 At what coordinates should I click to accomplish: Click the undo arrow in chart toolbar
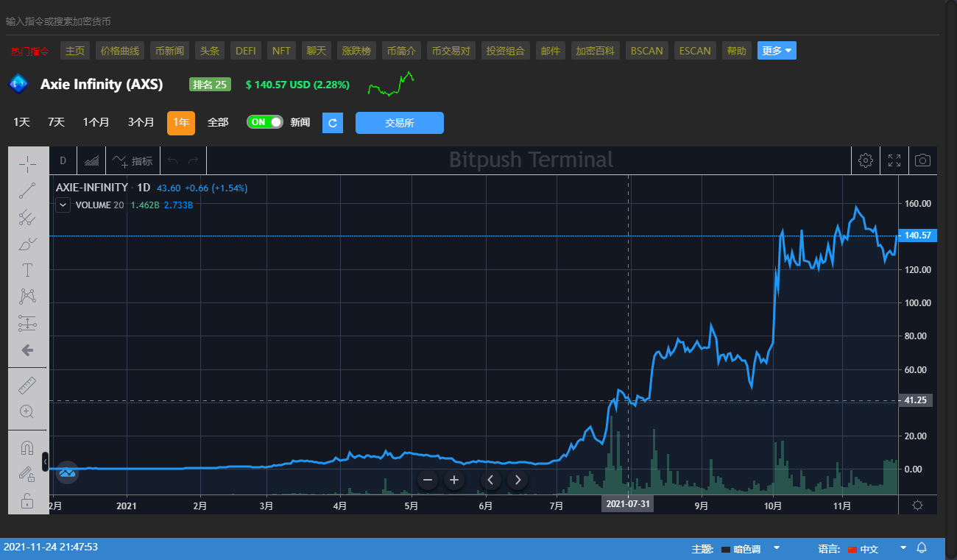click(173, 160)
